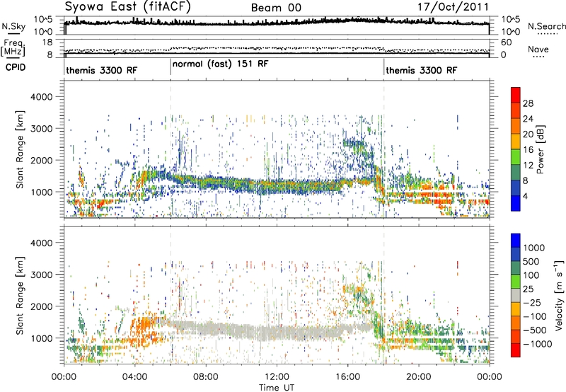Click the date '17/Oct/2011'

point(454,7)
